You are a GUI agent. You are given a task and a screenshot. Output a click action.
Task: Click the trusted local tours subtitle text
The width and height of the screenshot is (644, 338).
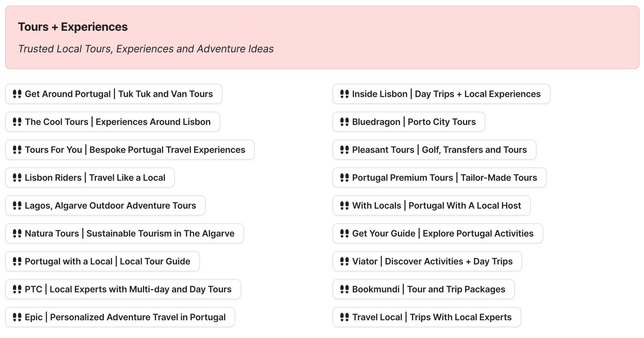click(x=146, y=49)
